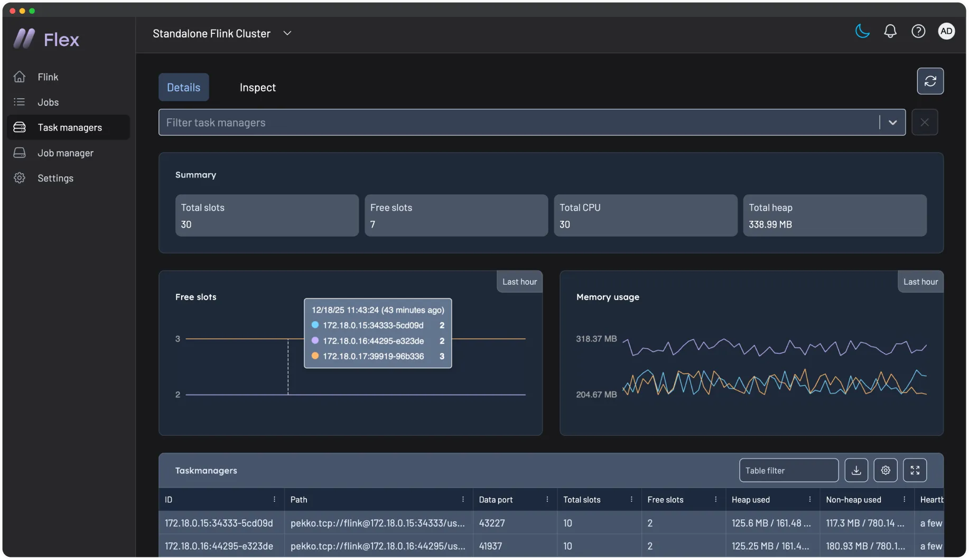Image resolution: width=969 pixels, height=560 pixels.
Task: Select the Details tab
Action: (183, 87)
